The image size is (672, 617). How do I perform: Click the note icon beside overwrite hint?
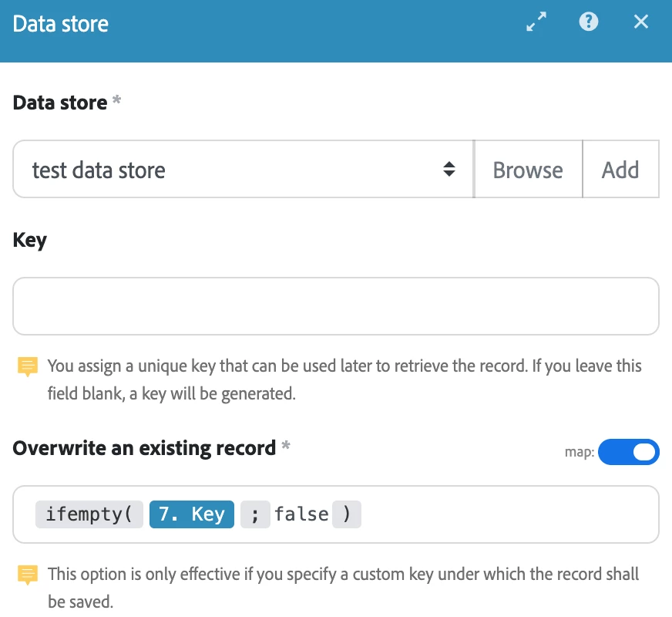click(x=28, y=575)
